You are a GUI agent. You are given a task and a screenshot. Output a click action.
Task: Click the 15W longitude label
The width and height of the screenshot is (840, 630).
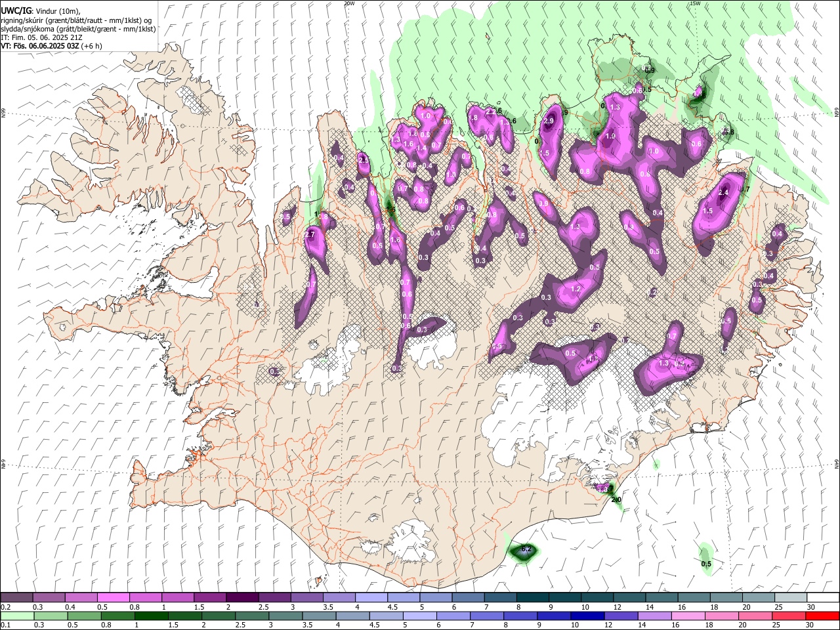click(x=696, y=3)
